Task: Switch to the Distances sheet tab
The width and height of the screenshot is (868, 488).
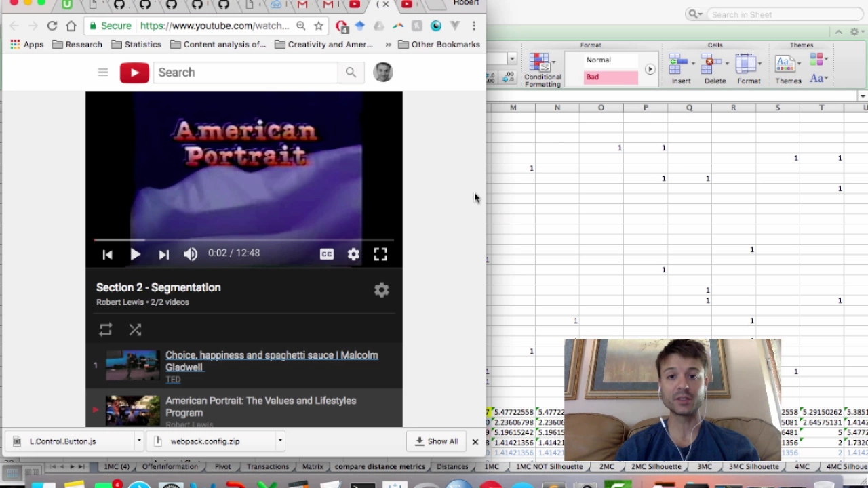Action: pos(452,466)
